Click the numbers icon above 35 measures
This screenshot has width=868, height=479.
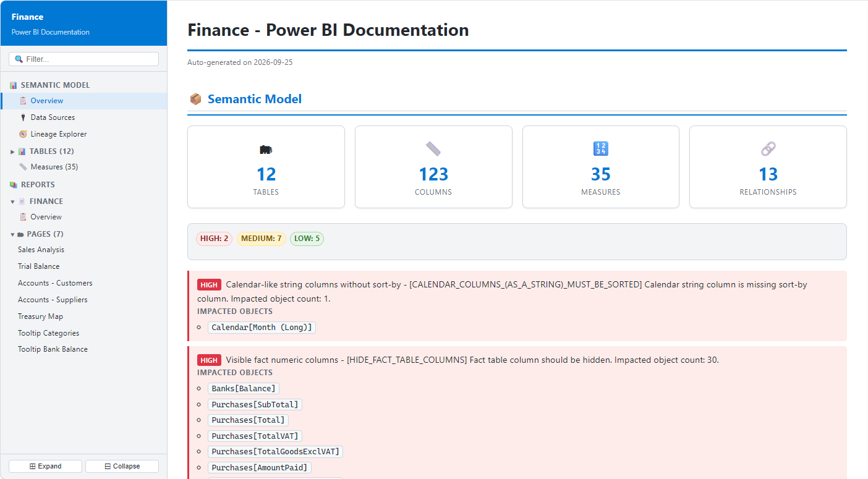point(600,149)
